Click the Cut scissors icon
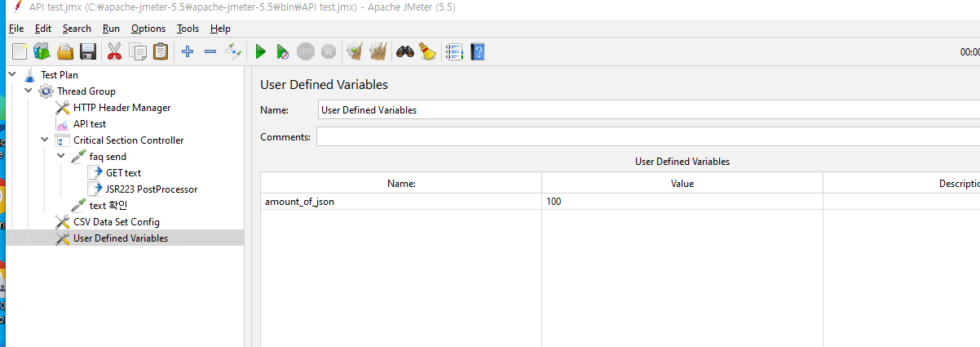Viewport: 980px width, 347px height. (x=114, y=52)
